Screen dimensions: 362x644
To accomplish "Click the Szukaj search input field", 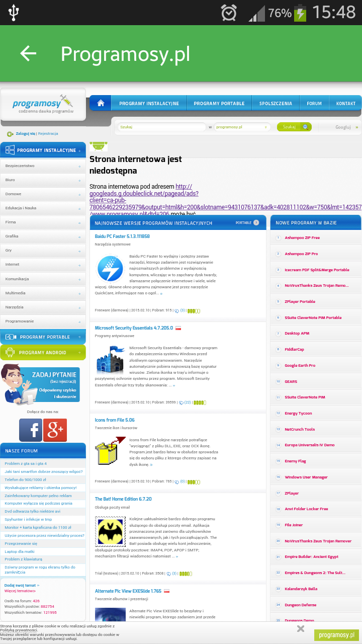I will (x=161, y=127).
